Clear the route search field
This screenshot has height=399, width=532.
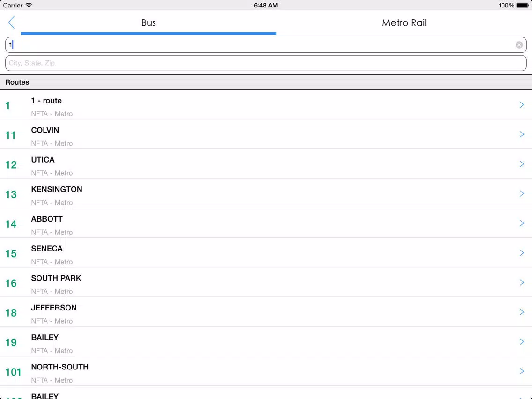pos(519,45)
